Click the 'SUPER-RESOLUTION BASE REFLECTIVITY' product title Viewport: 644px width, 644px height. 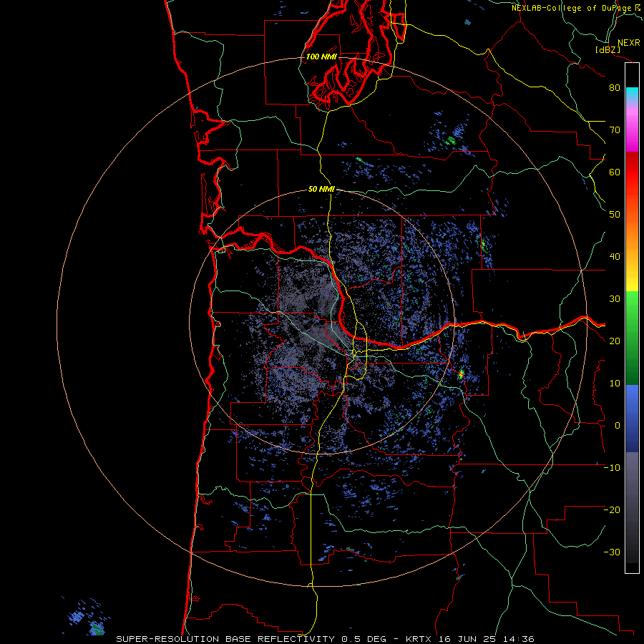(x=225, y=639)
